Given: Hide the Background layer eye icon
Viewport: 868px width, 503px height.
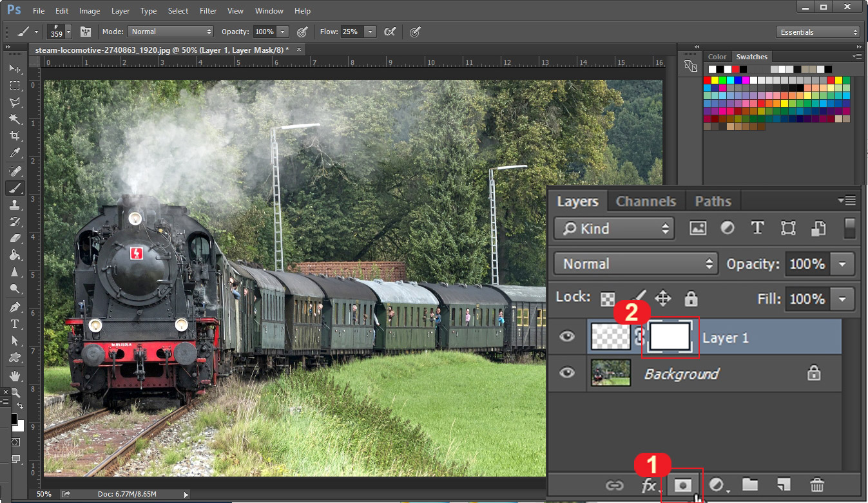Looking at the screenshot, I should (x=567, y=373).
